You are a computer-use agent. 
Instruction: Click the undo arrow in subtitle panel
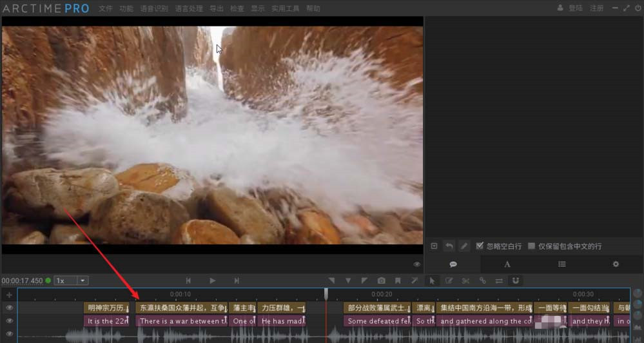pyautogui.click(x=449, y=246)
